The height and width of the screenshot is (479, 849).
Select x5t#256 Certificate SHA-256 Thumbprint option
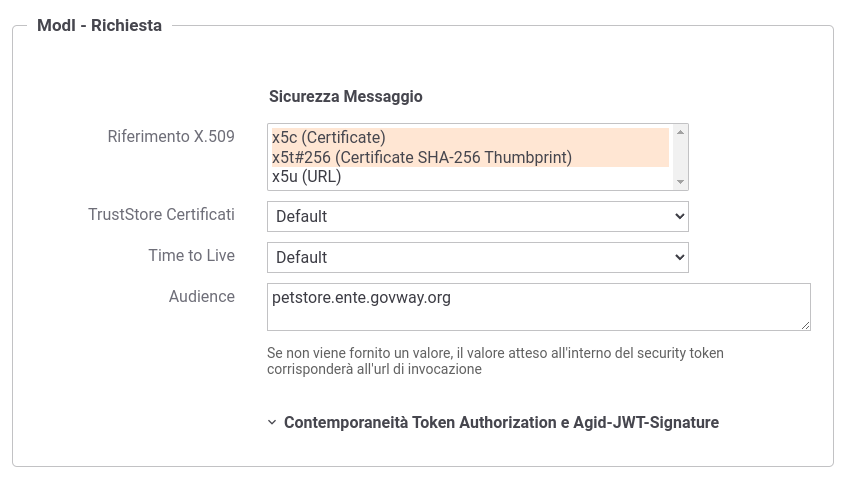tap(470, 157)
